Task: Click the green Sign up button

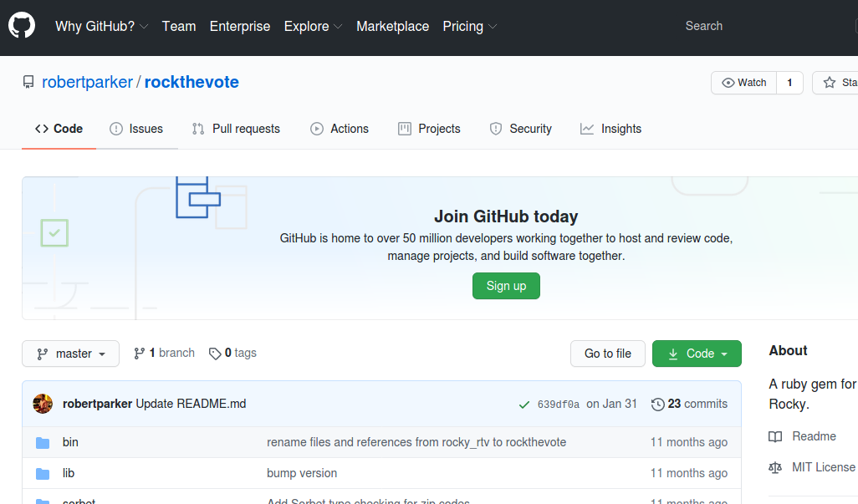Action: 506,286
